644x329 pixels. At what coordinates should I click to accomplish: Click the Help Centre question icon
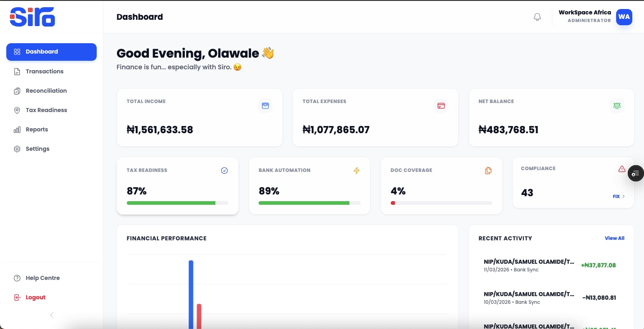click(17, 278)
